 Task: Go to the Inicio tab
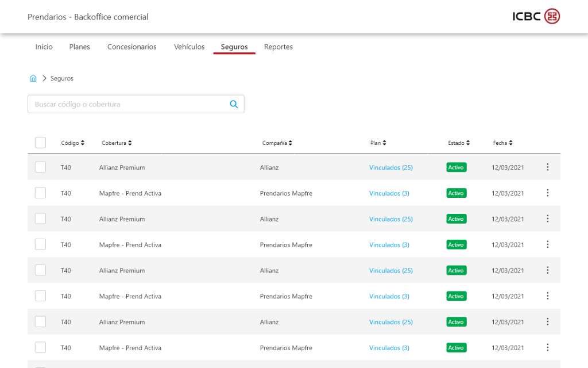[x=44, y=47]
